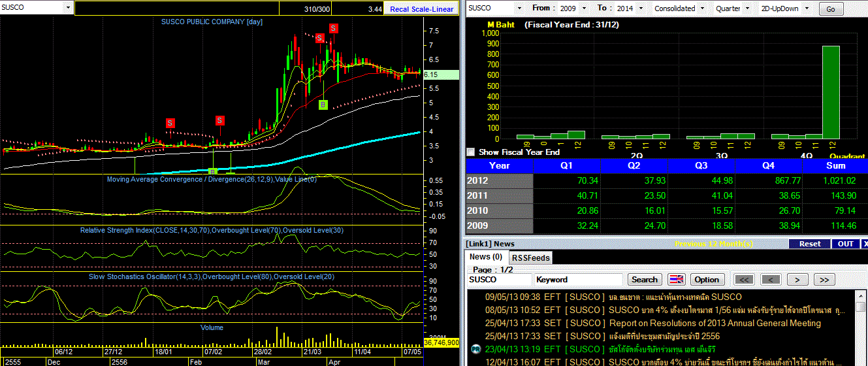868x366 pixels.
Task: Open the 08/05/13 10:52 SUSCO news item
Action: (x=666, y=310)
